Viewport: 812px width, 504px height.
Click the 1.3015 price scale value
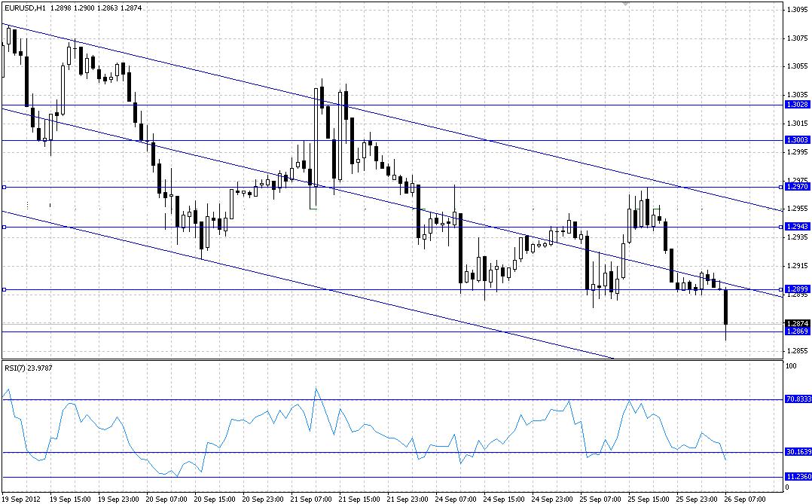(x=798, y=124)
